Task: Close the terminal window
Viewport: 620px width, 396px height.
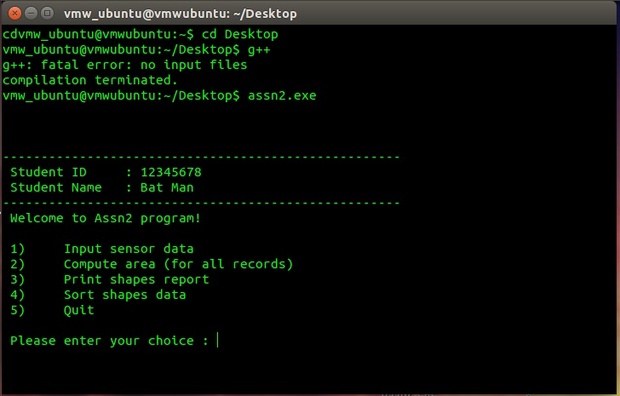Action: (x=15, y=13)
